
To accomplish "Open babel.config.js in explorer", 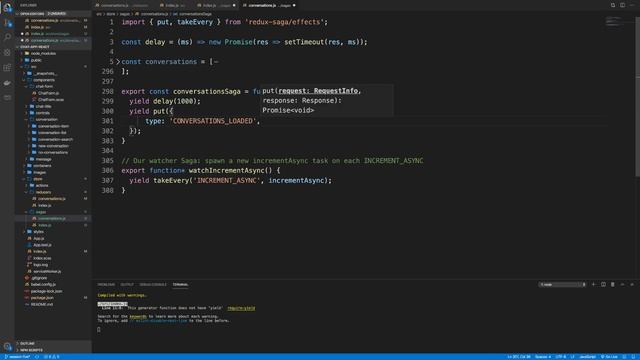I will point(43,284).
